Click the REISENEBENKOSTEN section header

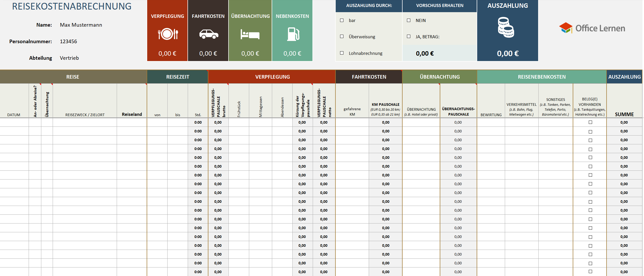[541, 77]
